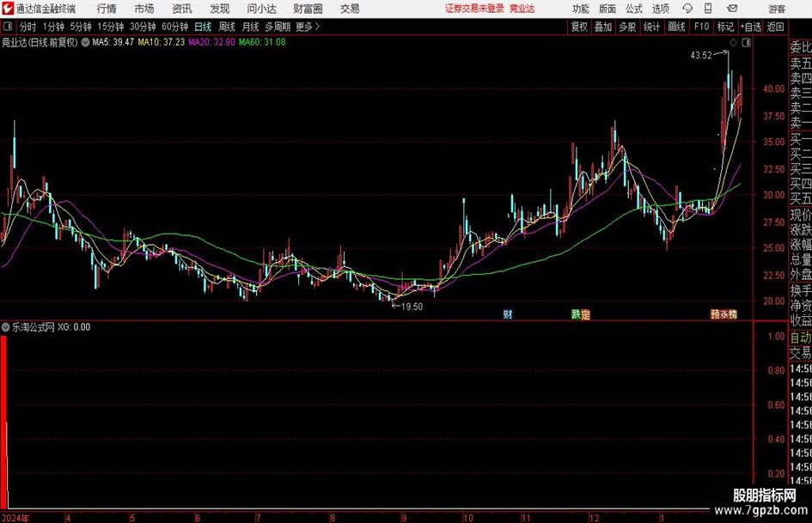Open the customer service headset icon

point(687,9)
